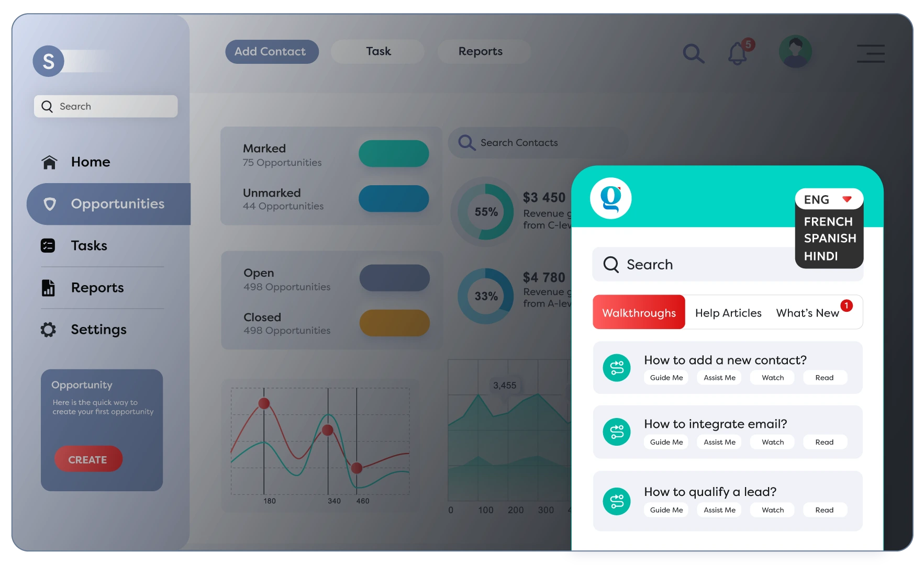Expand the ENG language dropdown

coord(828,199)
